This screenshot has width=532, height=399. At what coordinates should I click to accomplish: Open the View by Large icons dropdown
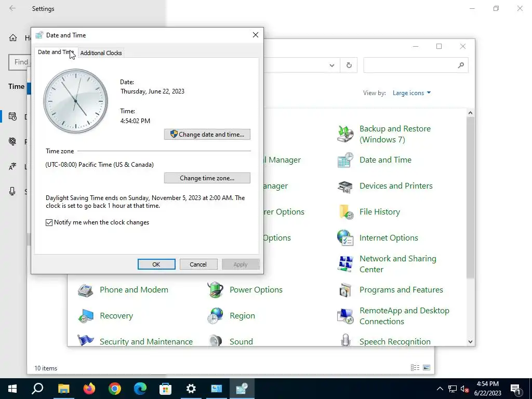pos(411,93)
